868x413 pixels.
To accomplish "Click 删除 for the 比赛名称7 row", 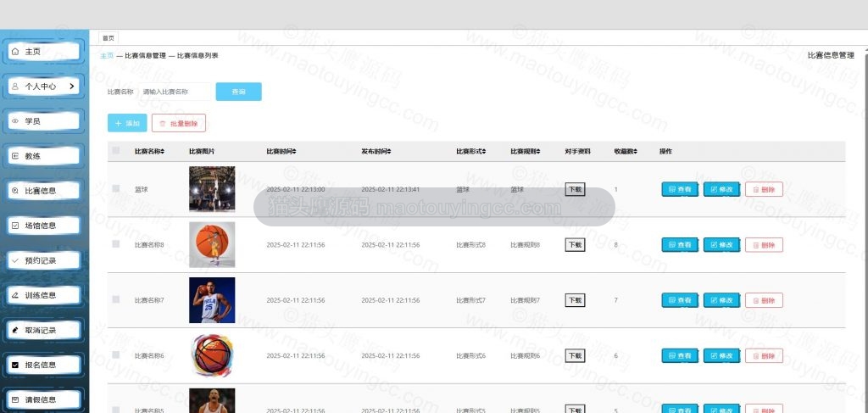I will click(x=764, y=300).
